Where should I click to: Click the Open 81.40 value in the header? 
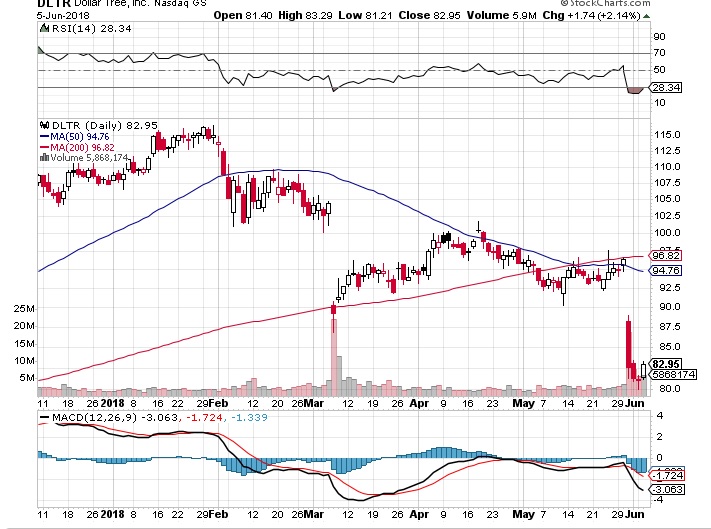click(243, 15)
